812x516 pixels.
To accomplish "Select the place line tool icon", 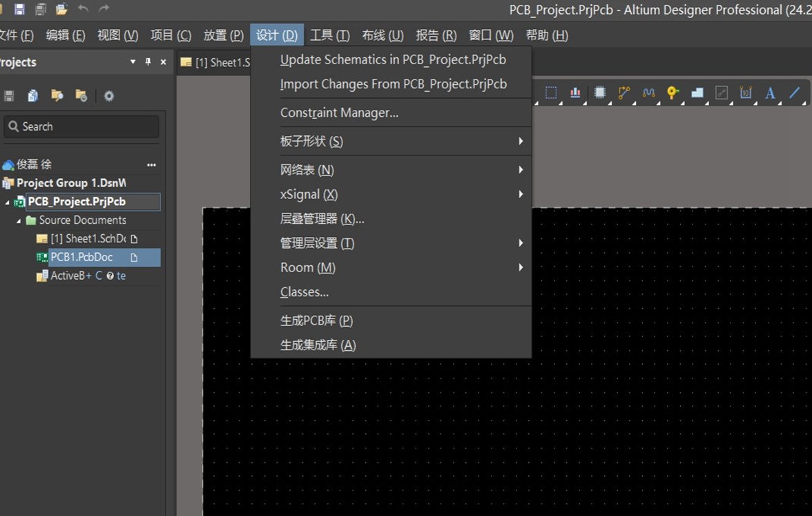I will pos(794,93).
